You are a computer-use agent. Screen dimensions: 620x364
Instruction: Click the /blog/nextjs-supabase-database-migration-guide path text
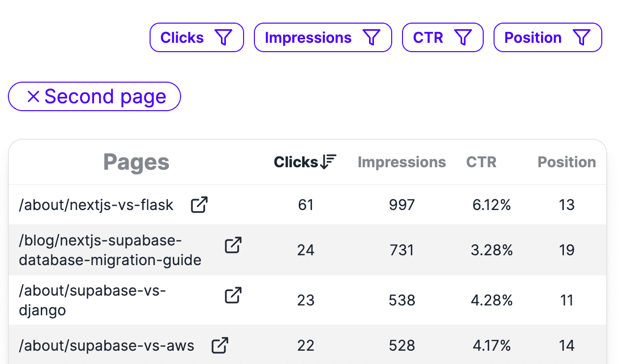110,250
